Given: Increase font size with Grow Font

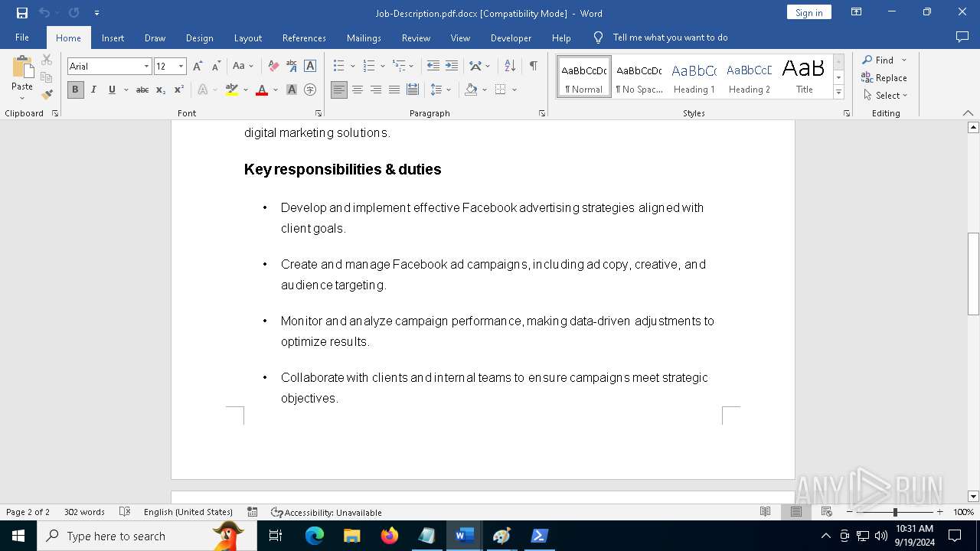Looking at the screenshot, I should 198,66.
